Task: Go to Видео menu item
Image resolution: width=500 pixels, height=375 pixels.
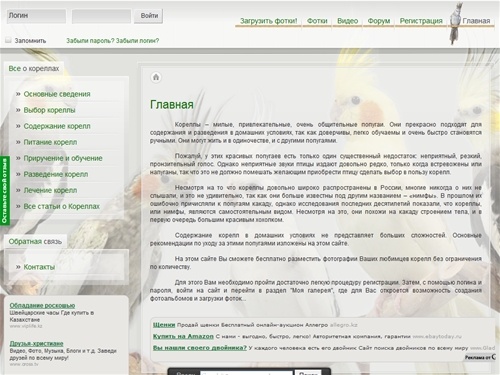Action: click(347, 21)
